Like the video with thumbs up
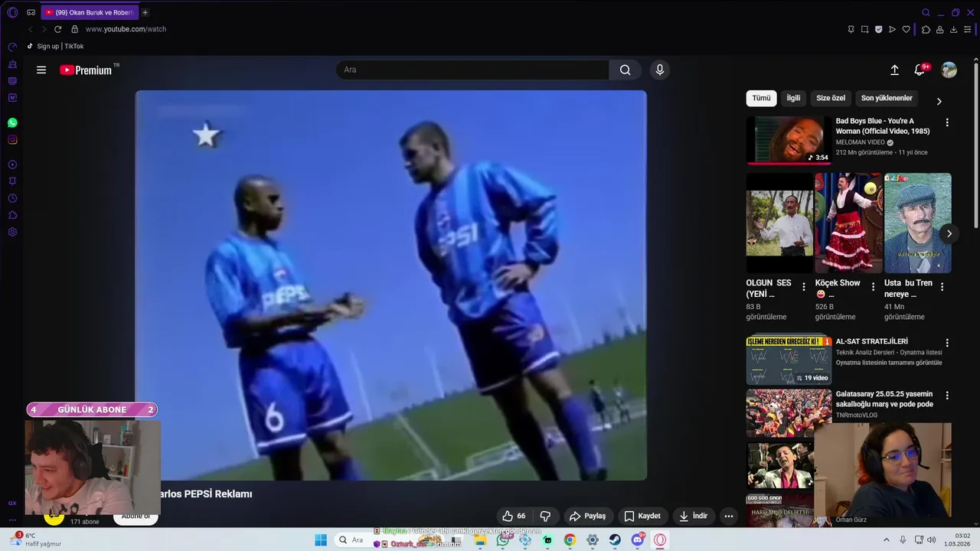Image resolution: width=980 pixels, height=551 pixels. (x=514, y=516)
